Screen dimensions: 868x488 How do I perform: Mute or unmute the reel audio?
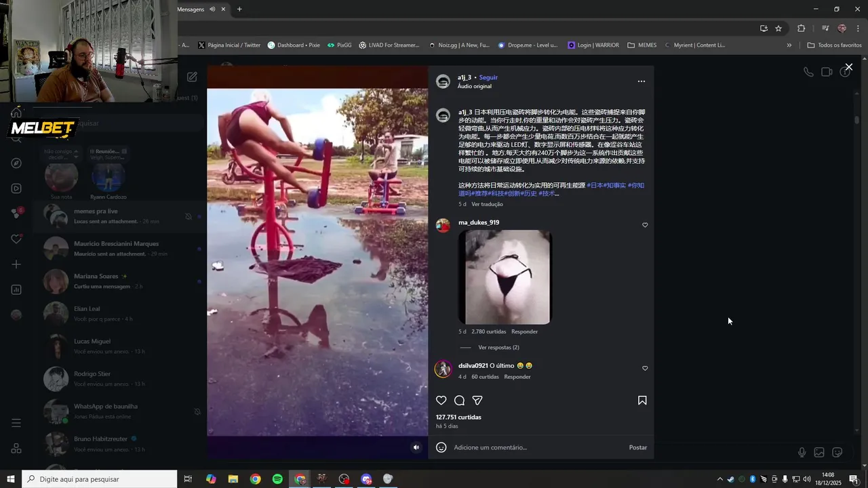pyautogui.click(x=416, y=447)
